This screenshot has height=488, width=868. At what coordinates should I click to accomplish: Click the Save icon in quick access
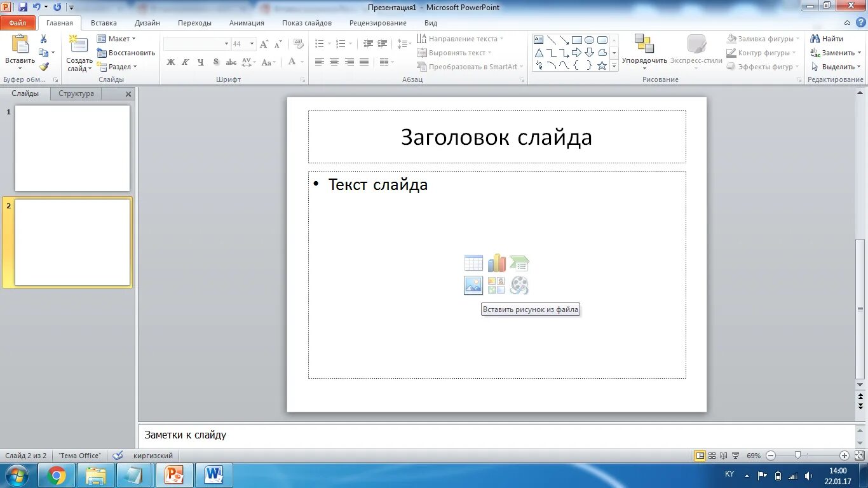click(23, 7)
